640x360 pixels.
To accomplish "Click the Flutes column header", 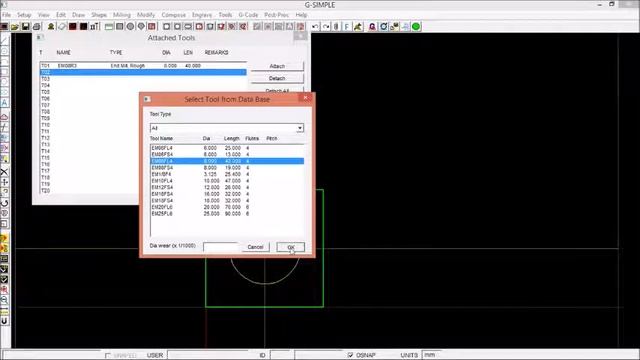I will (x=252, y=138).
